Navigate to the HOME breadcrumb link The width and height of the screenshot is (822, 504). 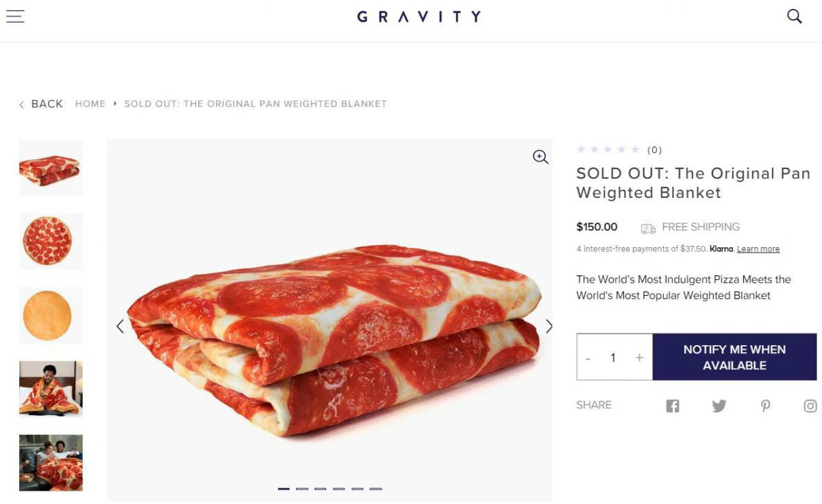click(x=90, y=103)
